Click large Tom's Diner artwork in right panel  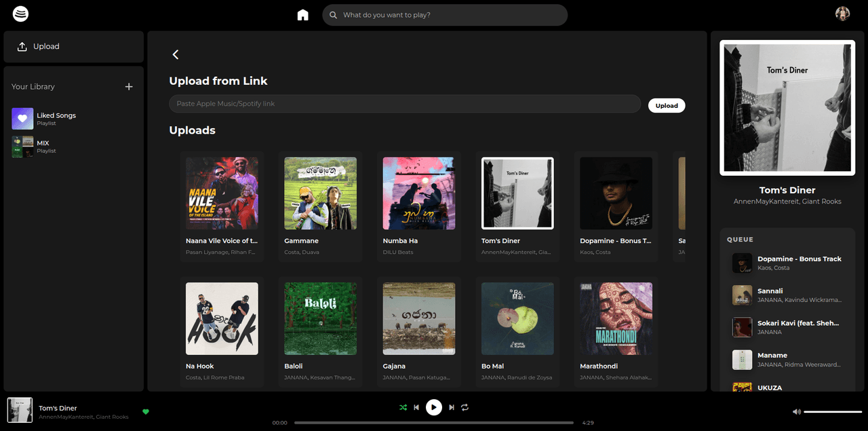tap(787, 107)
